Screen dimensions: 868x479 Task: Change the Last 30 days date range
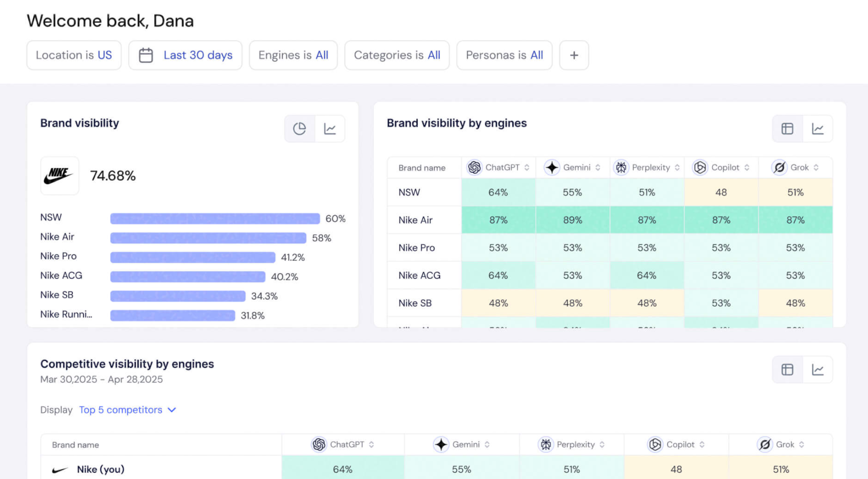185,55
